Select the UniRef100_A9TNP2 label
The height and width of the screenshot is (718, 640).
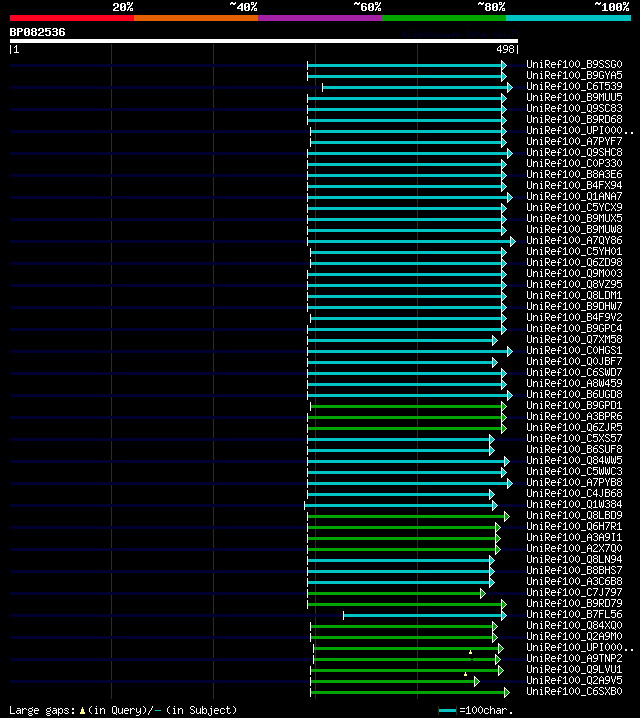[574, 658]
